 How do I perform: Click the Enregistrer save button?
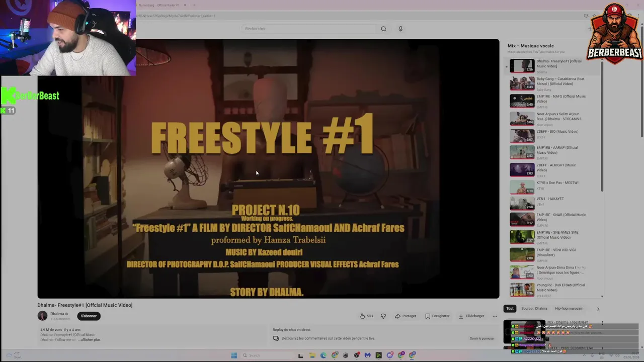tap(437, 316)
